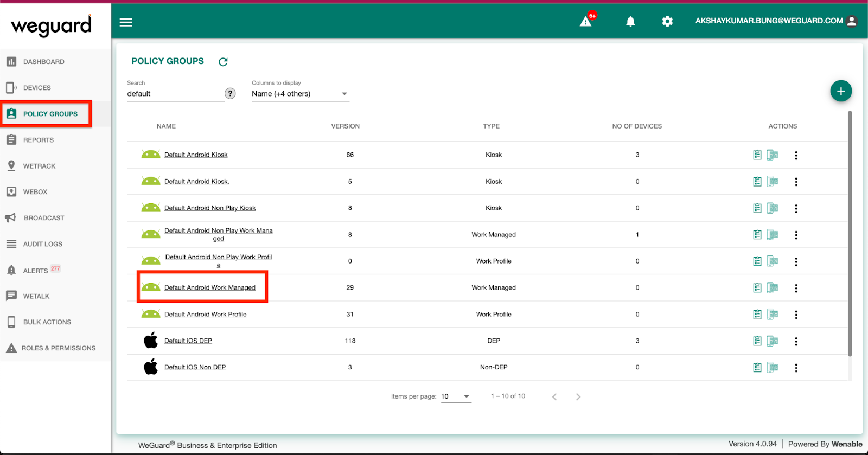Go to the next page of results
868x455 pixels.
pos(578,397)
